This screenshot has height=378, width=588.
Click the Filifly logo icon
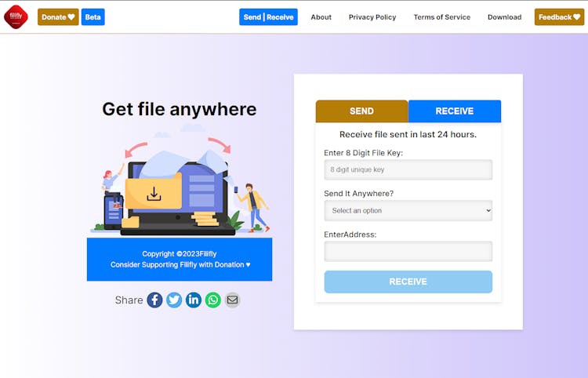coord(16,16)
